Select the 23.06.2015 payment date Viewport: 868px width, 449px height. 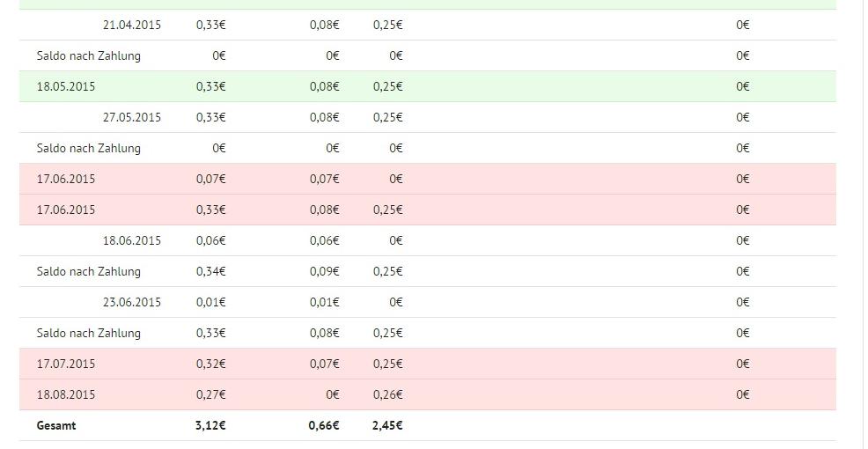pyautogui.click(x=132, y=302)
